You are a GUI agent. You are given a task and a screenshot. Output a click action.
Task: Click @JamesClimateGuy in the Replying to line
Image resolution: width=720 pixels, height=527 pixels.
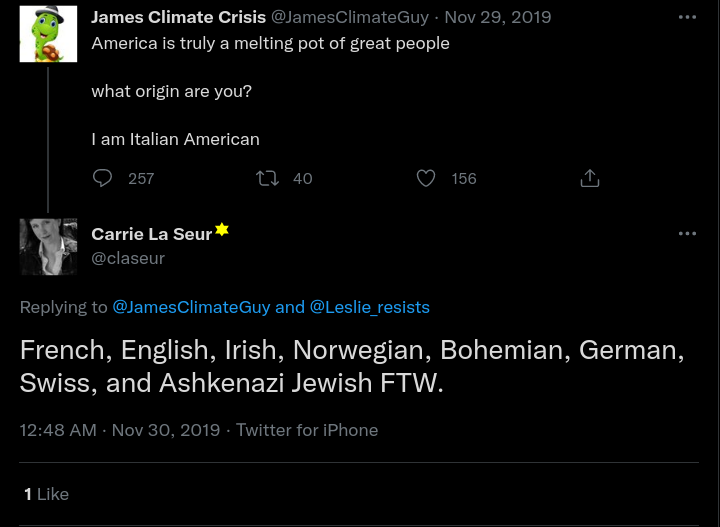point(191,307)
